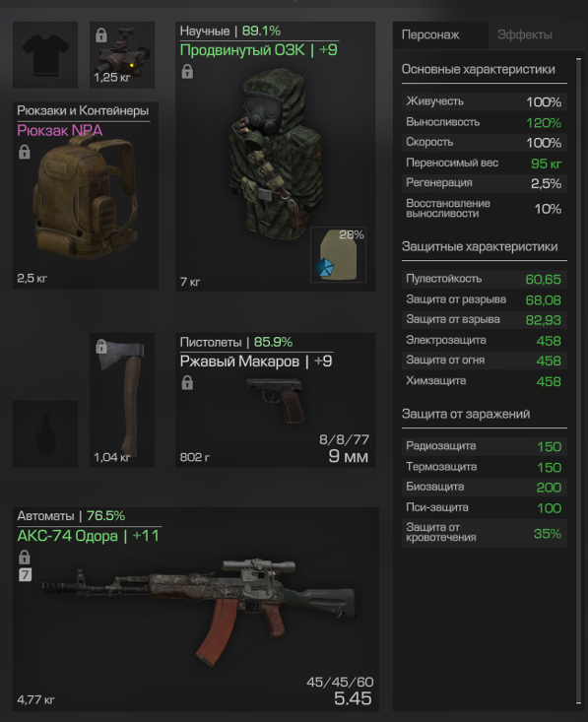Select the night vision device slot
The image size is (588, 722).
click(122, 55)
